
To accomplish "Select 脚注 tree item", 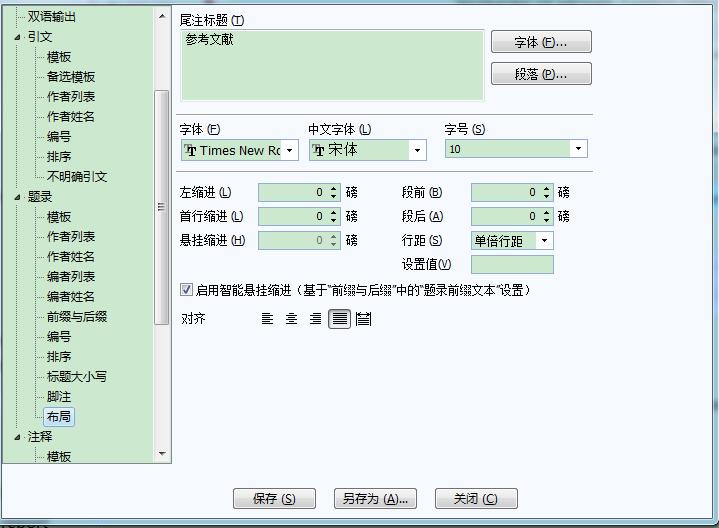I will [59, 397].
